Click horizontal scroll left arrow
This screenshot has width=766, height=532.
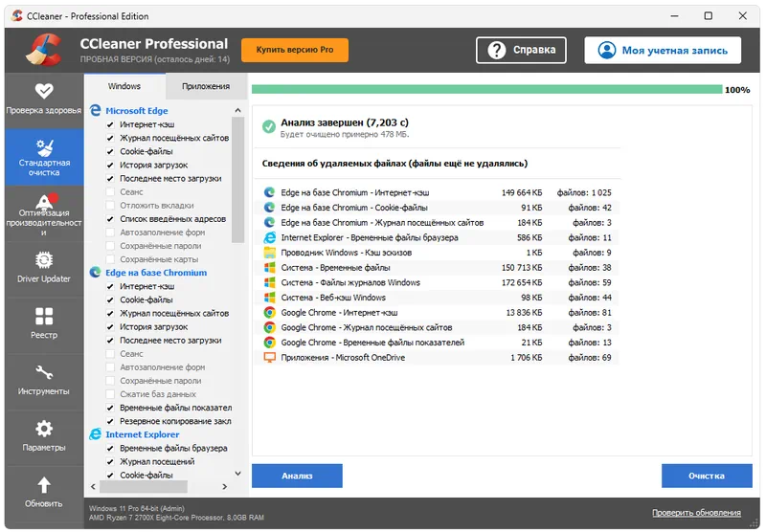pos(93,487)
